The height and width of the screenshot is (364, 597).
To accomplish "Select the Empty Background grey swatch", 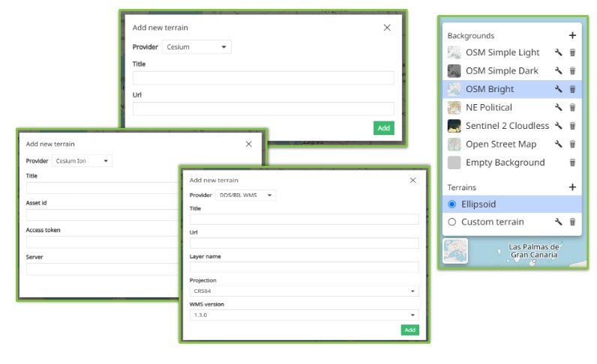I will (x=454, y=163).
